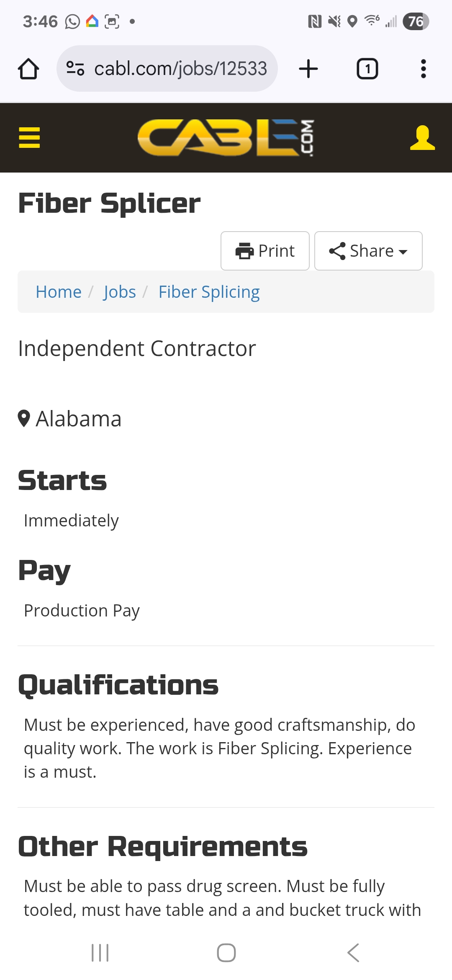Open the yellow hamburger menu
Screen dimensions: 452x980
coord(29,137)
